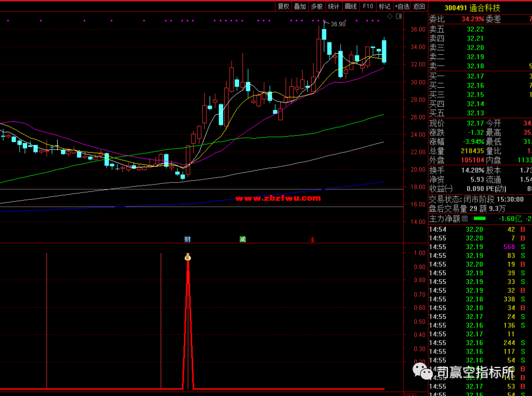Open the list icon next to 主力净额
The image size is (532, 396).
pos(465,219)
